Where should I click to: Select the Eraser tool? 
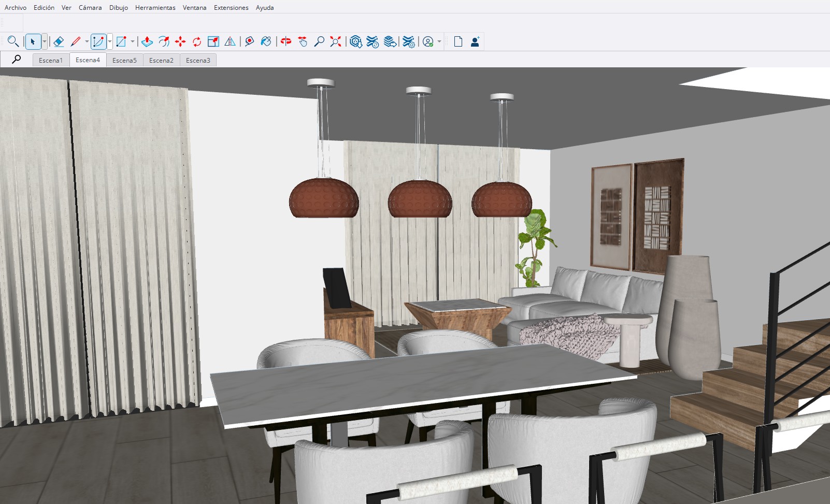click(59, 41)
